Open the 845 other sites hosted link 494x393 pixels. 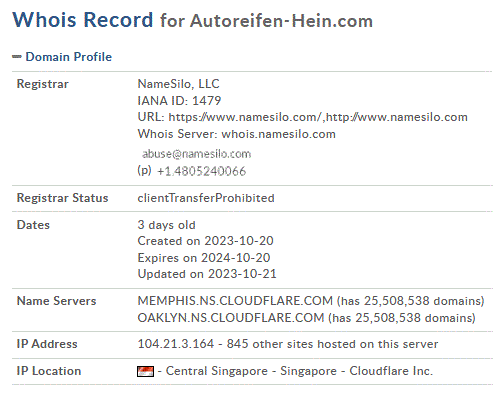point(332,344)
